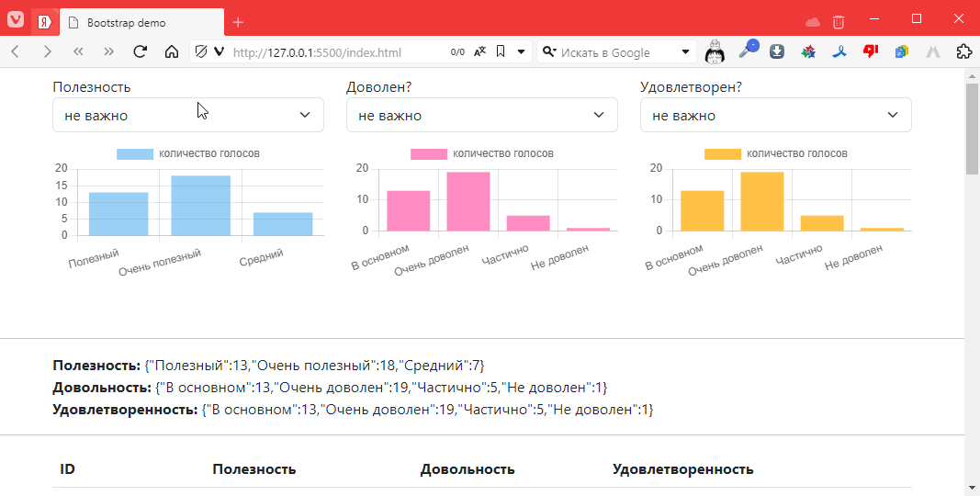Open the translate page icon
Image resolution: width=980 pixels, height=496 pixels.
pos(479,52)
